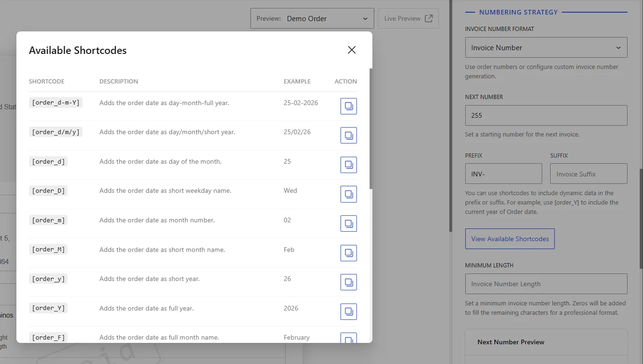Click the Prefix field containing INV-
This screenshot has height=364, width=643.
(503, 174)
